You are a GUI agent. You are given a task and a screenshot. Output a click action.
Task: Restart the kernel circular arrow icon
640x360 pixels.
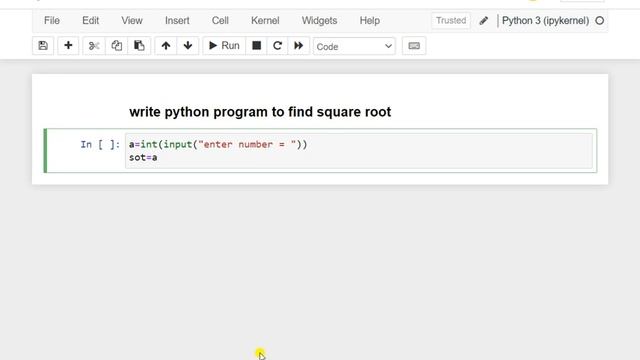point(278,46)
